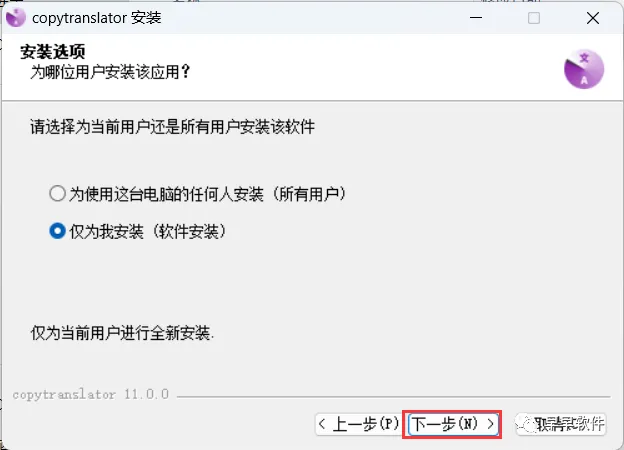The height and width of the screenshot is (450, 624).
Task: Click the description 仅为当前用户进行全新安装
Action: pos(122,333)
